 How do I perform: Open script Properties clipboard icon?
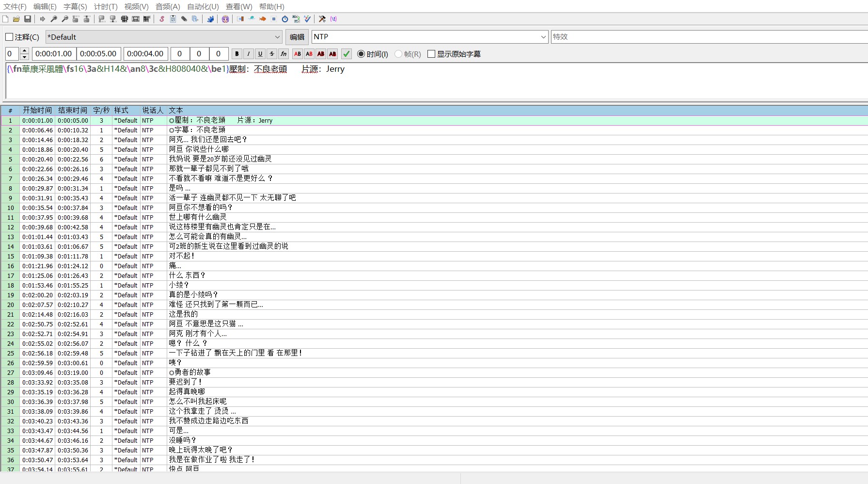coord(173,19)
